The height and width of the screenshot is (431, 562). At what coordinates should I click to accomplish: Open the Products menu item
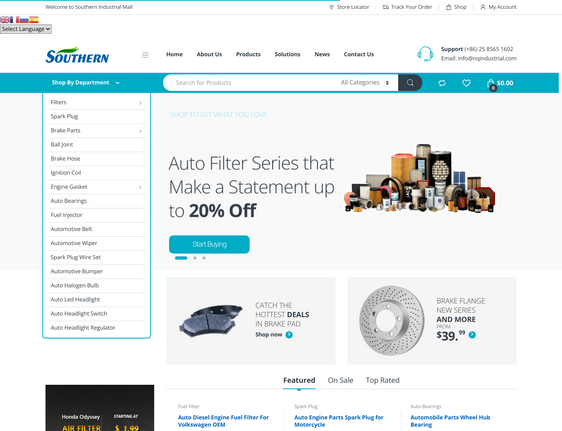coord(248,54)
